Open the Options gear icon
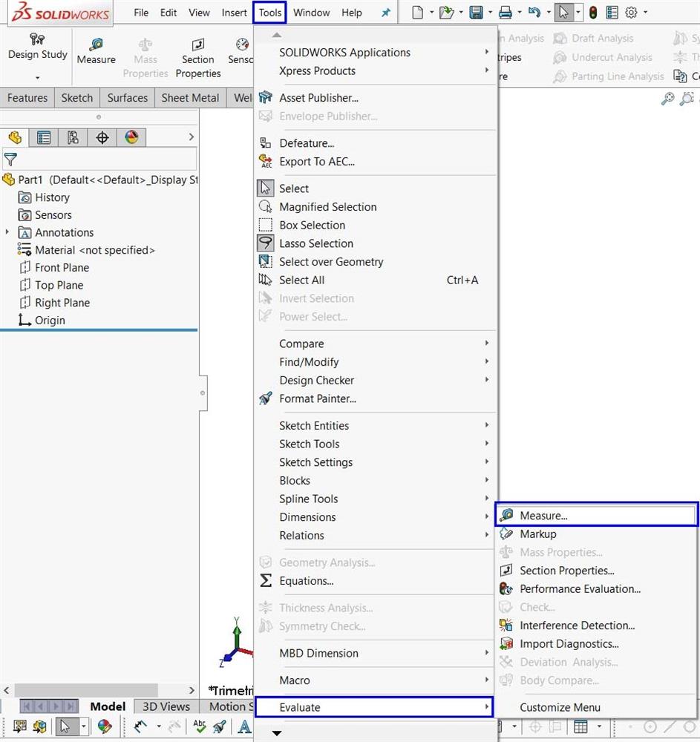 [632, 13]
